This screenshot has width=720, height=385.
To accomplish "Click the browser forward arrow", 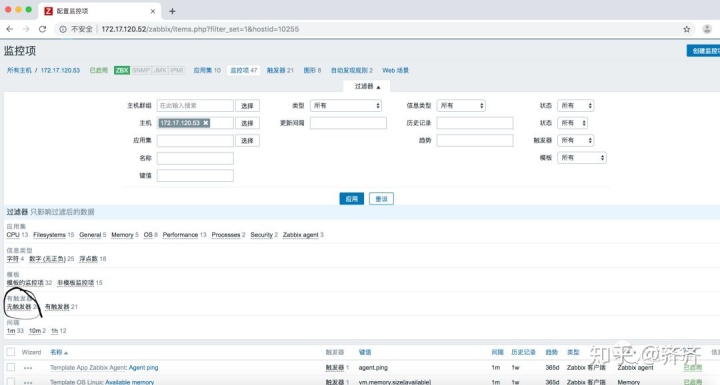I will 26,29.
